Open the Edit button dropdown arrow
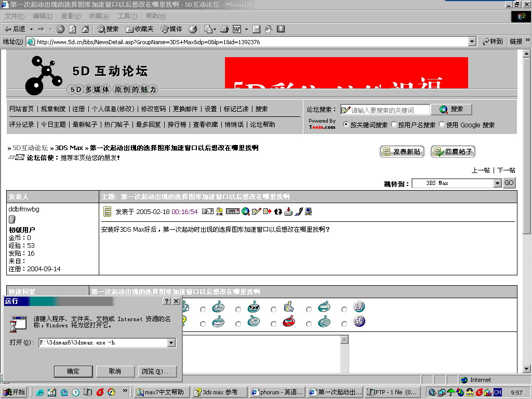532x399 pixels. pos(246,30)
